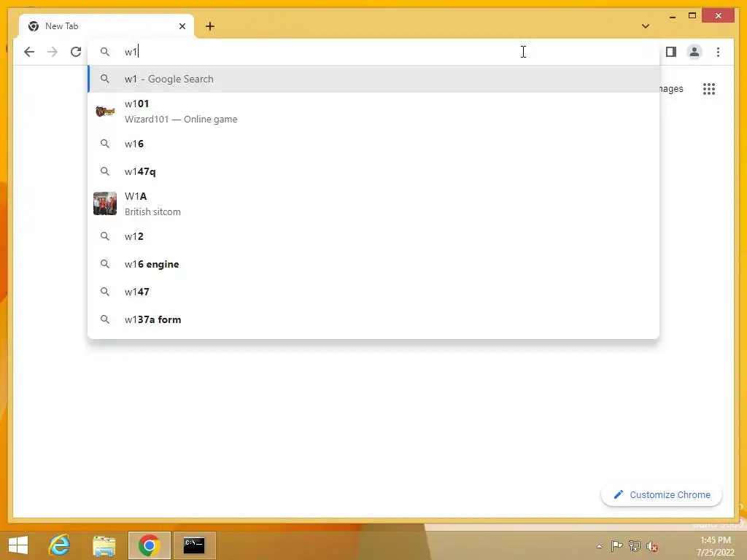This screenshot has width=747, height=560.
Task: Pick the 'w12' search suggestion
Action: tap(373, 236)
